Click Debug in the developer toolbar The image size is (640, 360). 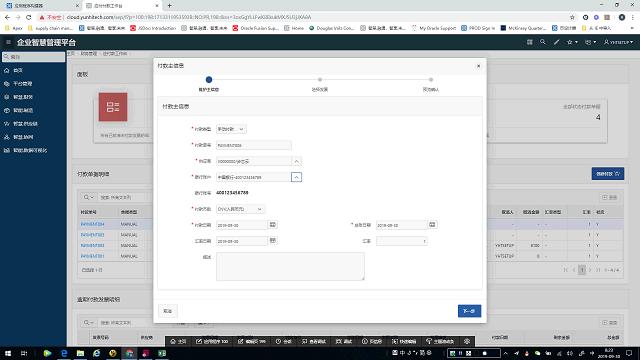click(344, 341)
